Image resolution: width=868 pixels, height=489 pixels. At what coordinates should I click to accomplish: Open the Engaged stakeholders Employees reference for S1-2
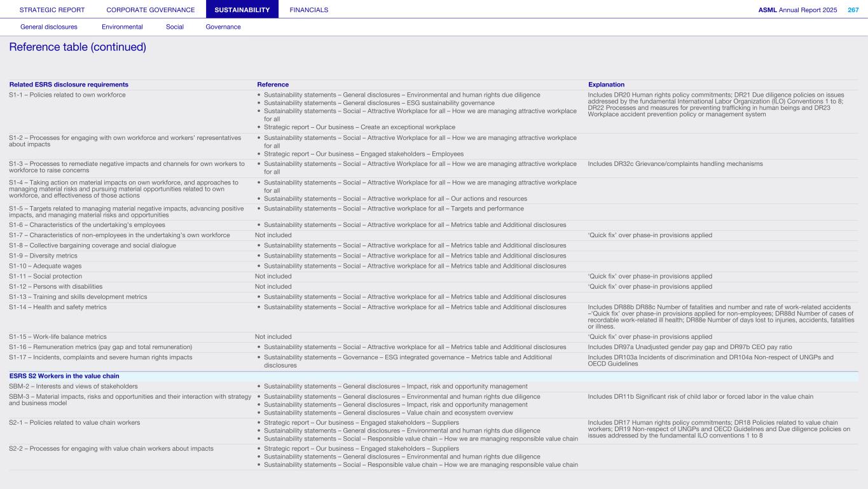pyautogui.click(x=364, y=154)
